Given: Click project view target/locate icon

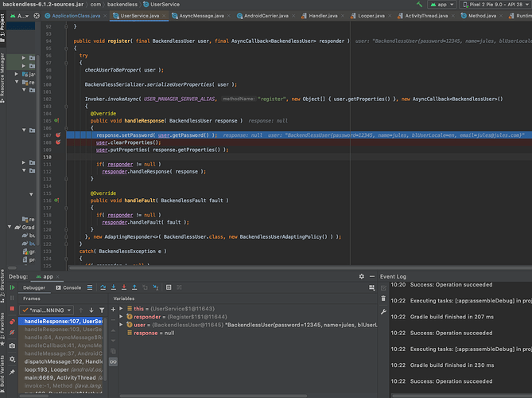Looking at the screenshot, I should pos(37,16).
